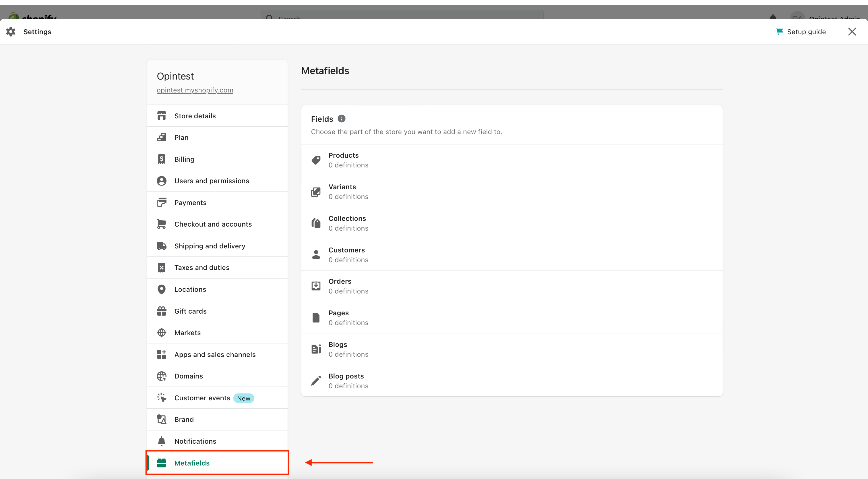868x479 pixels.
Task: Open the Setup guide
Action: [801, 32]
